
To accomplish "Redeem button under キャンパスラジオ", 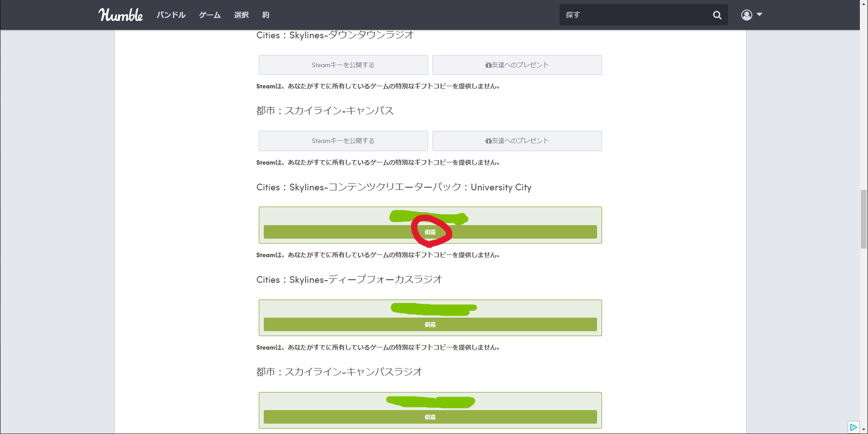I will (430, 417).
